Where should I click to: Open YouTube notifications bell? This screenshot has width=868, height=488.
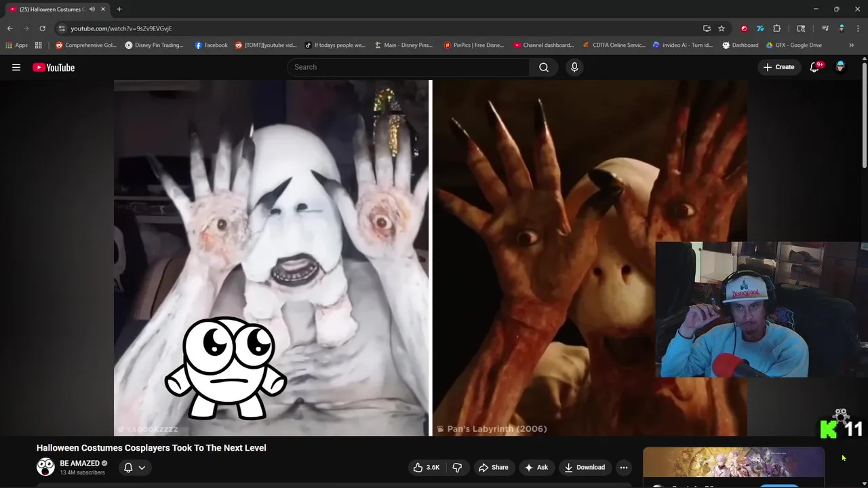coord(815,67)
